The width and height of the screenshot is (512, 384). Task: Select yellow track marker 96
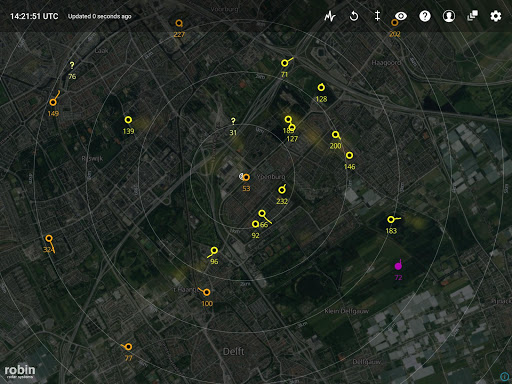pos(214,250)
